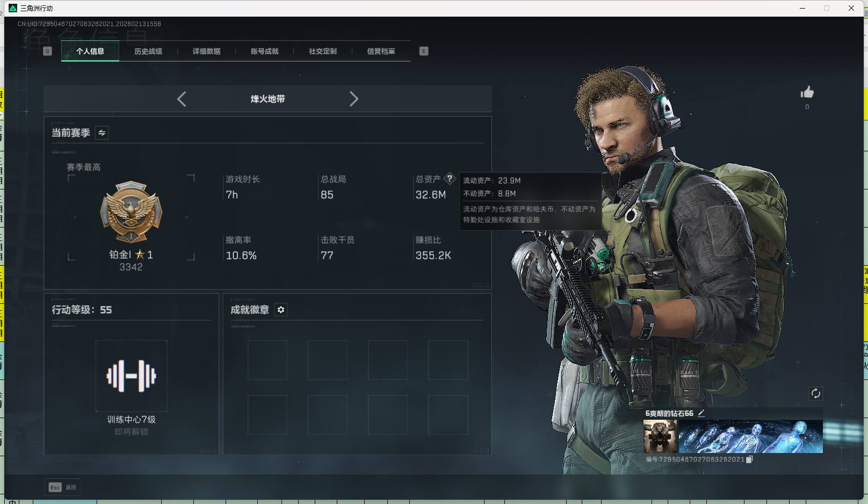This screenshot has height=504, width=868.
Task: Click the rank score 3342
Action: point(131,267)
